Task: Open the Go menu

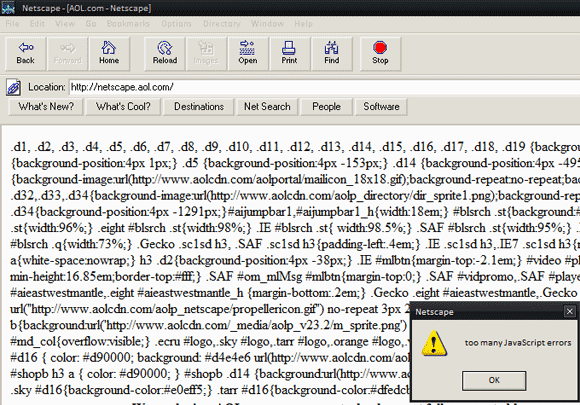Action: tap(91, 24)
